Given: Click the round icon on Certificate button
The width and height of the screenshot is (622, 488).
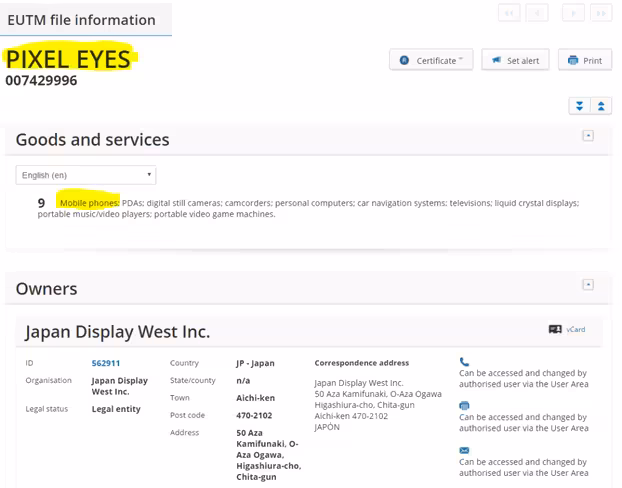Looking at the screenshot, I should (x=404, y=60).
